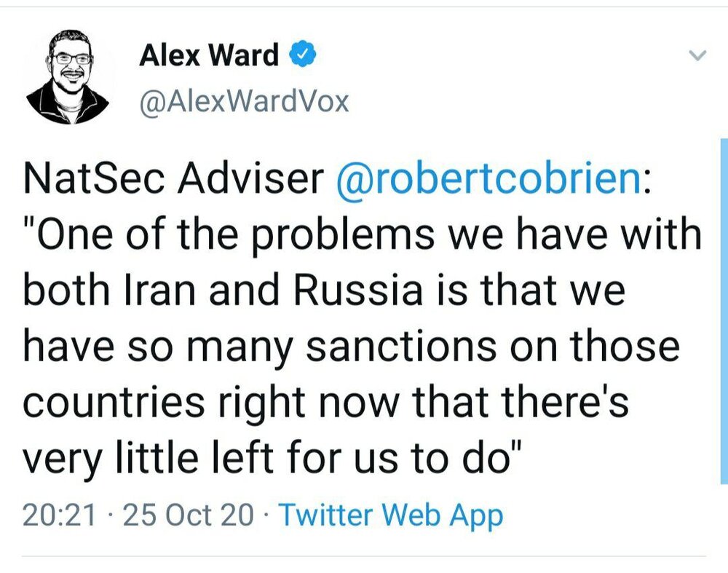Click the blue verified badge checkmark

tap(302, 55)
